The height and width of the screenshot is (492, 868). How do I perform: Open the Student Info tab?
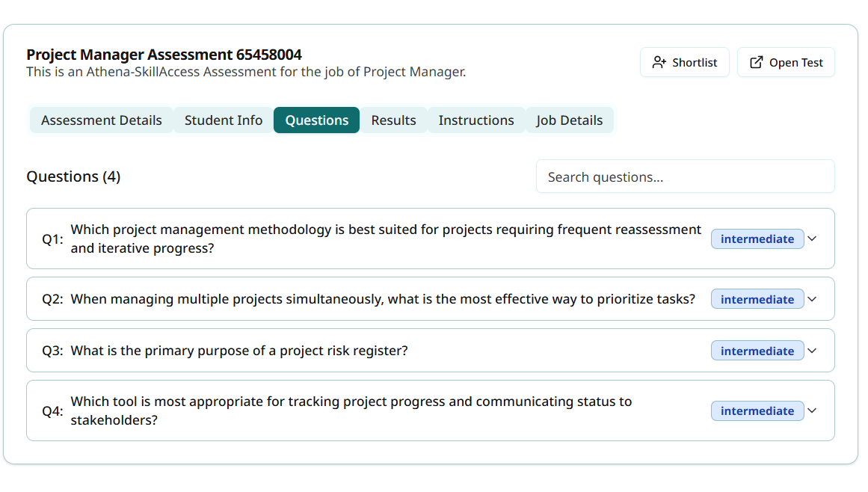[224, 120]
